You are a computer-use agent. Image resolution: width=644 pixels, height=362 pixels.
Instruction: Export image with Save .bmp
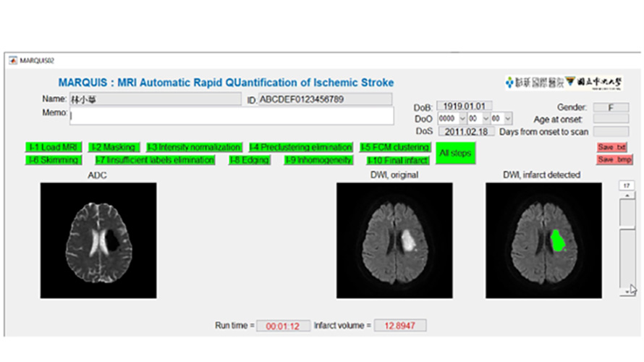[x=611, y=160]
